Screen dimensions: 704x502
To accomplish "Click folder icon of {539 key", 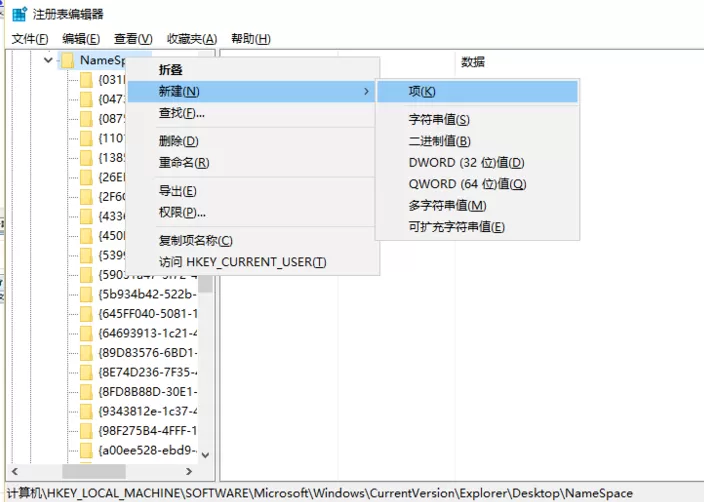I will [86, 255].
